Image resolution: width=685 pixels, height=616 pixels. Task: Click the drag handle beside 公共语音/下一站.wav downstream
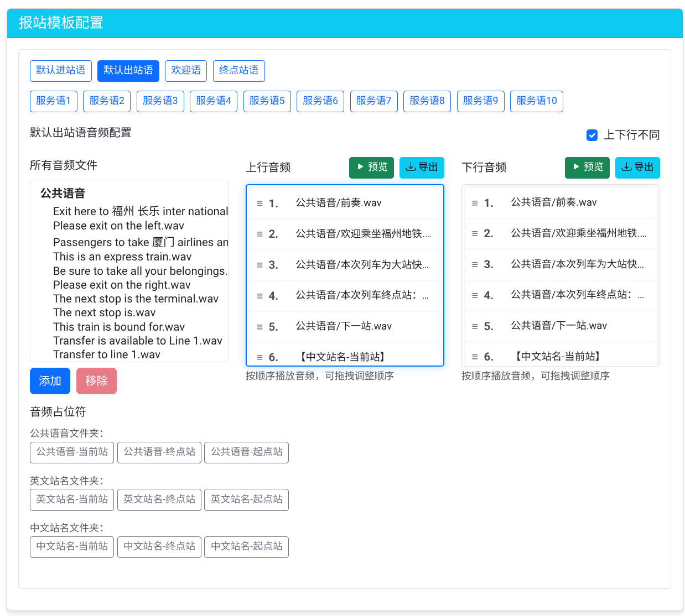(x=475, y=326)
